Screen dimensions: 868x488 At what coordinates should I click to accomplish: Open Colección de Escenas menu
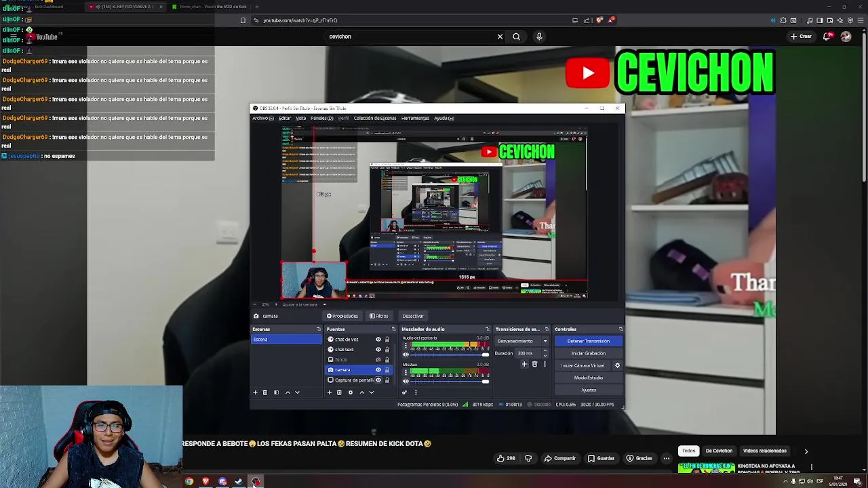375,118
